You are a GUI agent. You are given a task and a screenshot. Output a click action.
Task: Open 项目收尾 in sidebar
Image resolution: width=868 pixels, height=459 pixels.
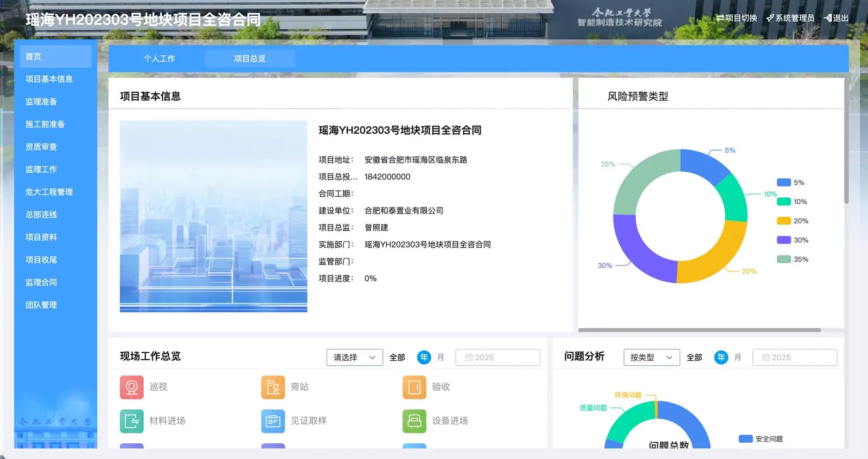point(55,260)
